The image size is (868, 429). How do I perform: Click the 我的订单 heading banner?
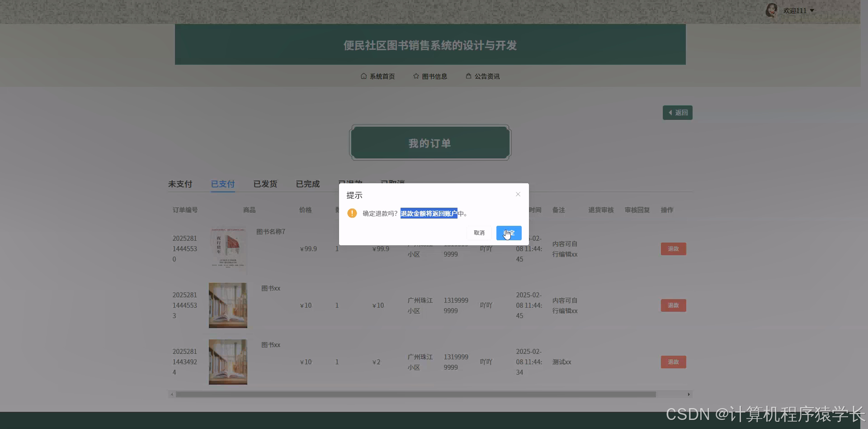point(430,143)
